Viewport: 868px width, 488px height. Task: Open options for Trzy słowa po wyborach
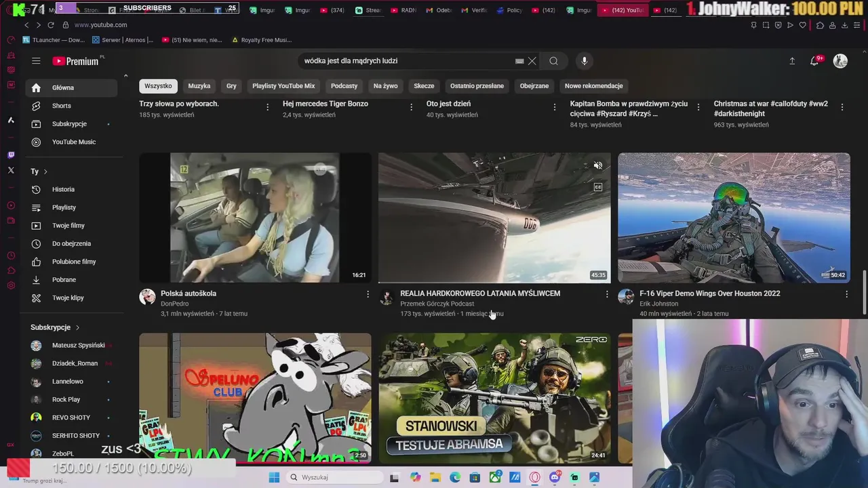point(267,107)
